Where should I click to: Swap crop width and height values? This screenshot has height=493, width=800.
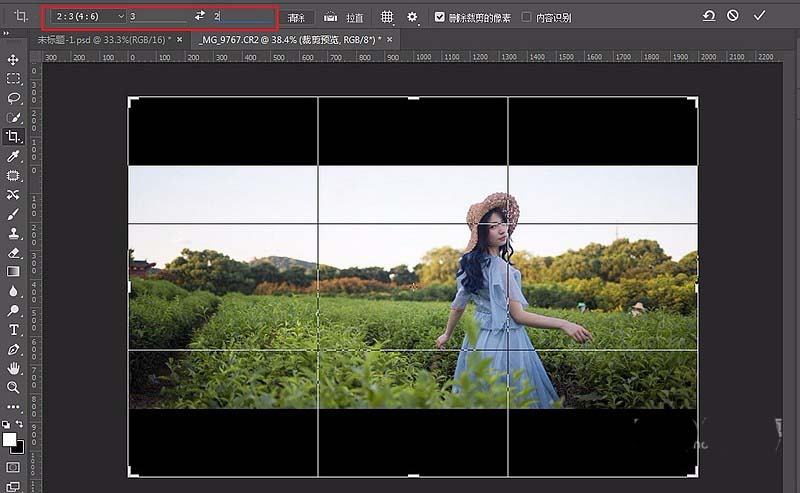[x=199, y=17]
